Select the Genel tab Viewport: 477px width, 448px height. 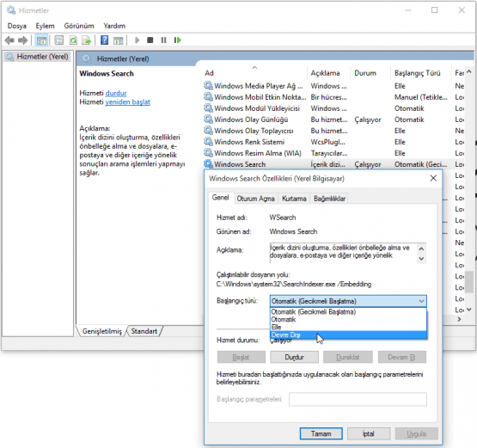coord(220,198)
